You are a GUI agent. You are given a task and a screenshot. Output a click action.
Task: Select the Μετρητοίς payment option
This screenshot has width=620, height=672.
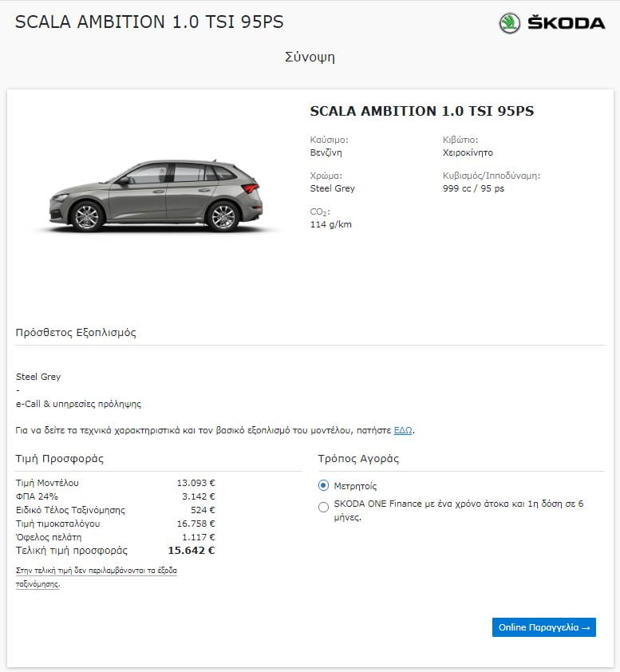tap(323, 485)
